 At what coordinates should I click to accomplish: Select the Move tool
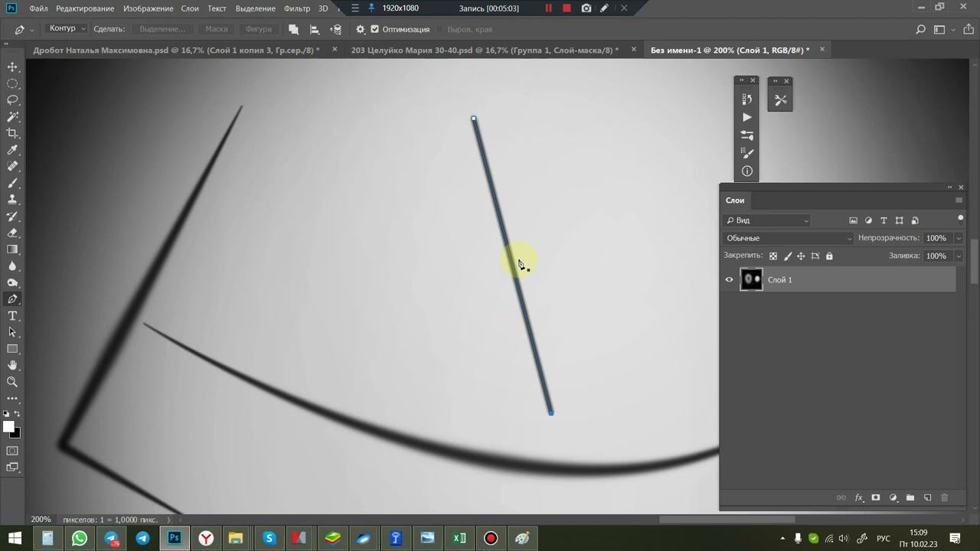(x=13, y=67)
